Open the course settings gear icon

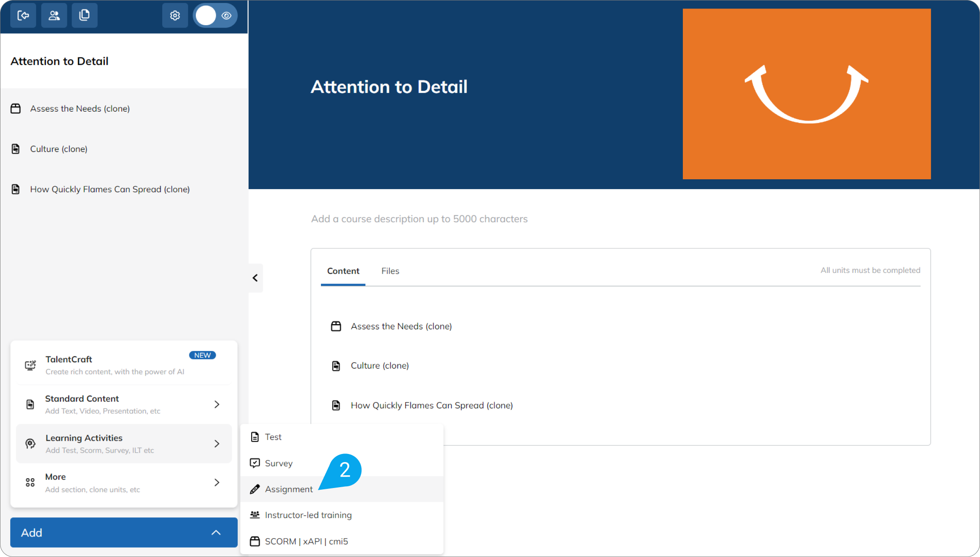(175, 15)
